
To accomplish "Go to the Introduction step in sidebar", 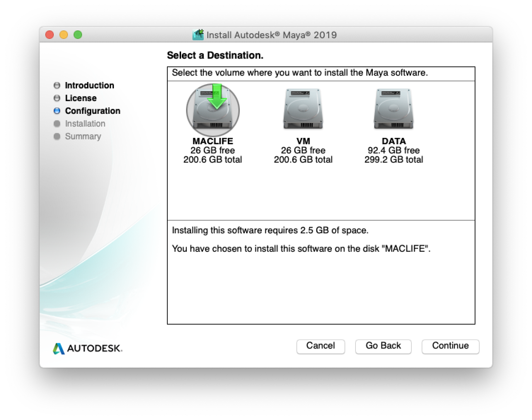I will (89, 86).
